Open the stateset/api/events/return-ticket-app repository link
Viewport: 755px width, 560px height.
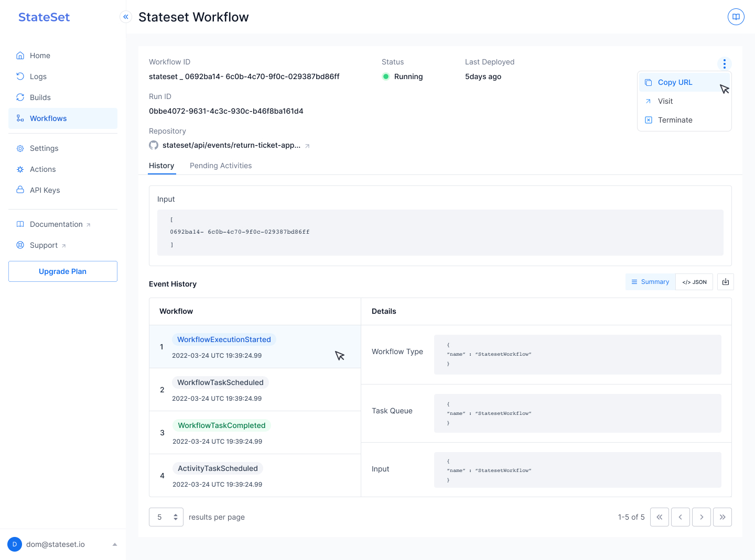[231, 145]
